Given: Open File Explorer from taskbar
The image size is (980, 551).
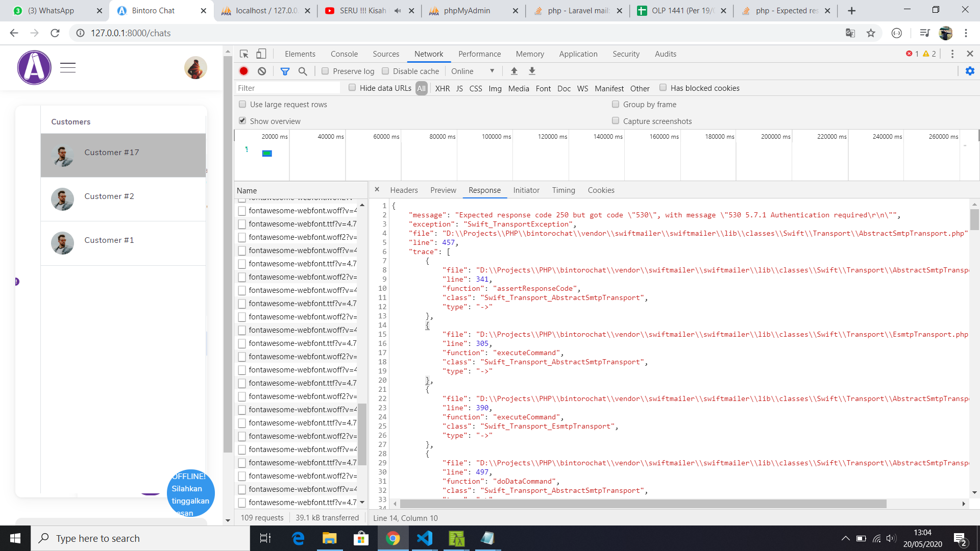Looking at the screenshot, I should [x=329, y=538].
